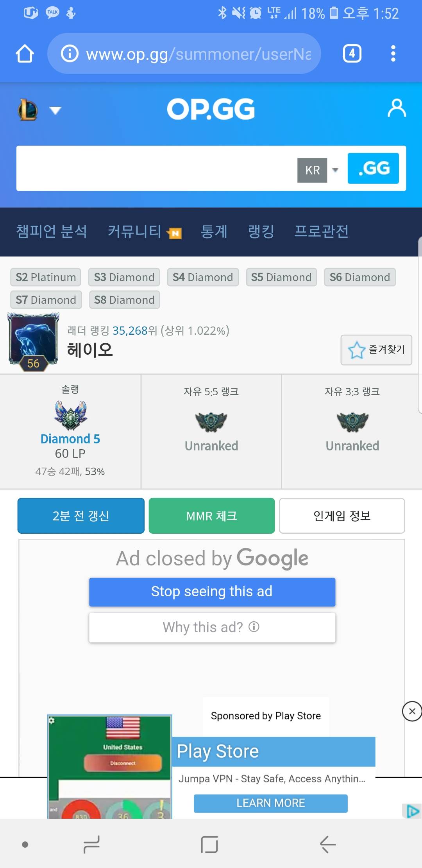The height and width of the screenshot is (868, 422).
Task: Expand the game selector dropdown arrow
Action: [x=55, y=111]
